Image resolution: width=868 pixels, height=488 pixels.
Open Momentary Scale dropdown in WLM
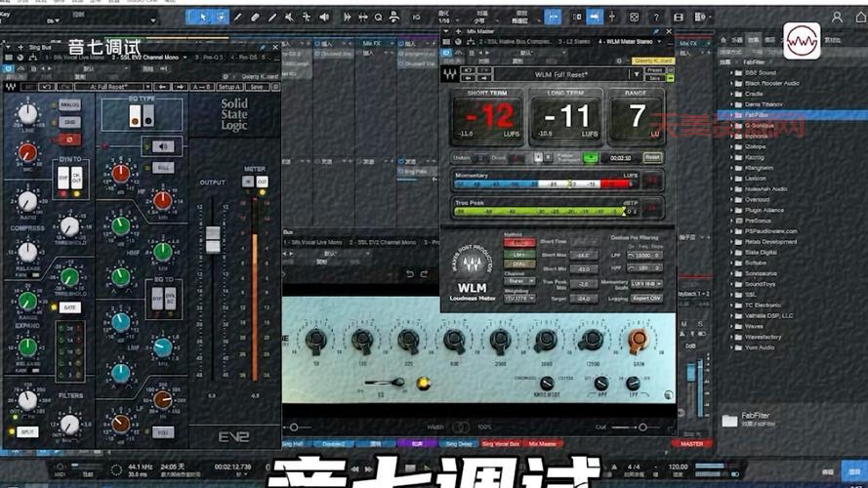646,283
